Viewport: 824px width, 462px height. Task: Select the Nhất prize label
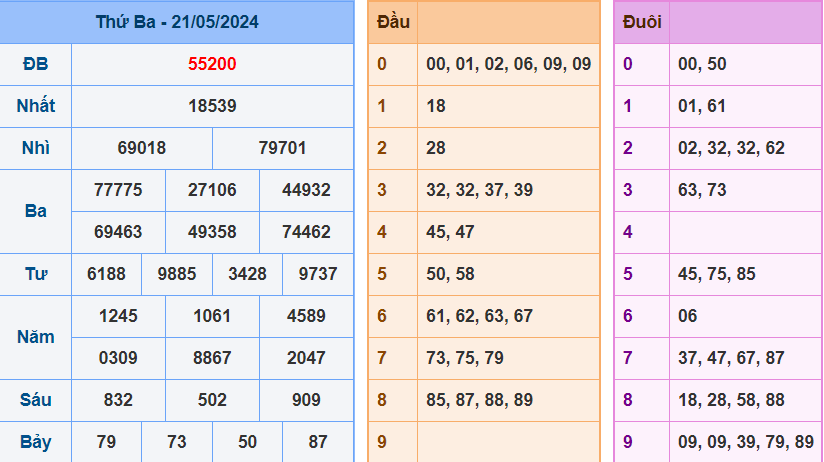[36, 106]
